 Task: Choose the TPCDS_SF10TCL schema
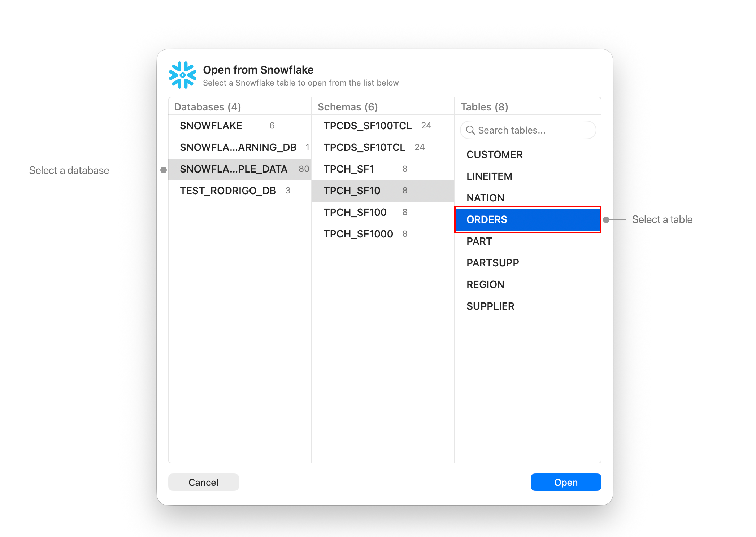(383, 147)
